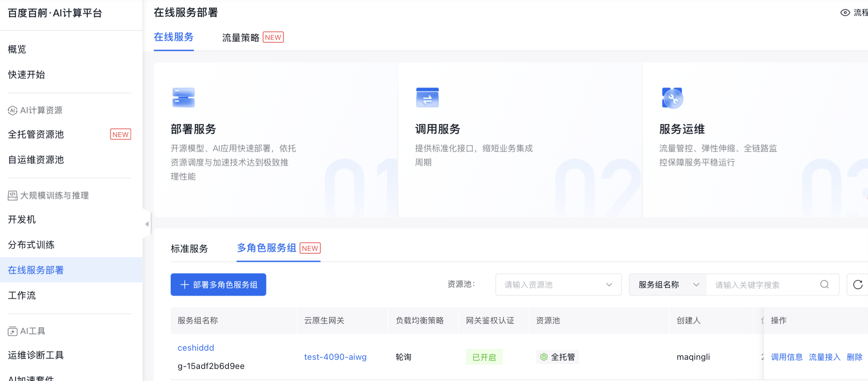Click the AI计算资源 section icon
This screenshot has height=381, width=868.
point(12,111)
